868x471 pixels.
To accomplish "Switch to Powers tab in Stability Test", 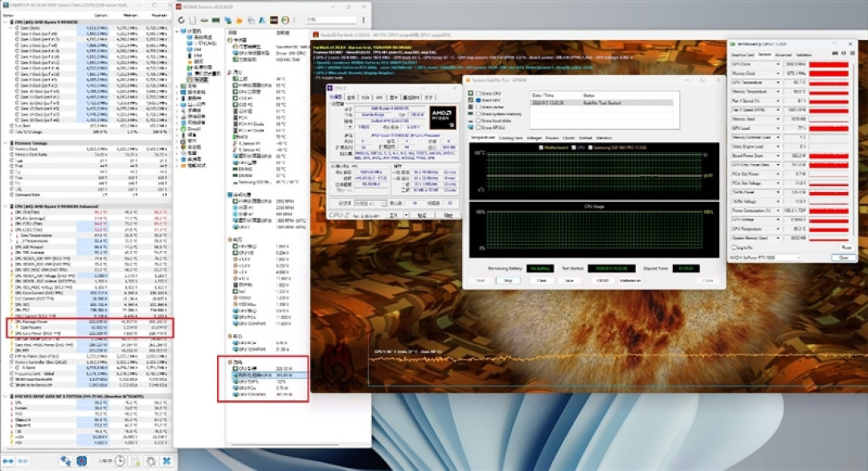I will click(x=552, y=137).
